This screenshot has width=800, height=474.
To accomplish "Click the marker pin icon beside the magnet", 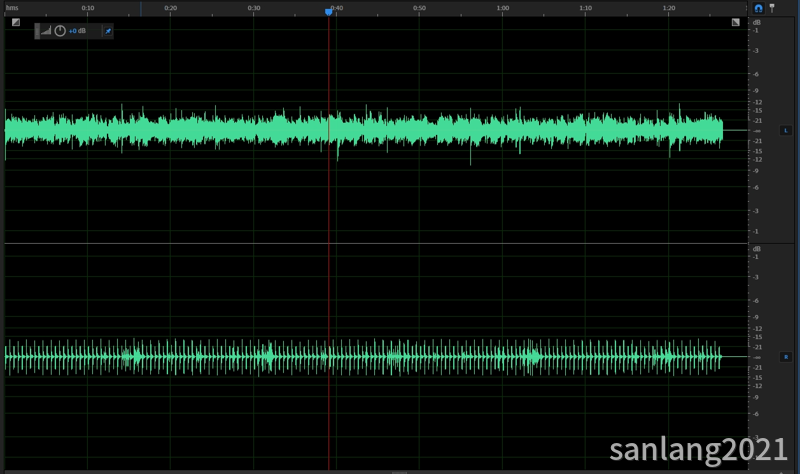I will coord(772,8).
